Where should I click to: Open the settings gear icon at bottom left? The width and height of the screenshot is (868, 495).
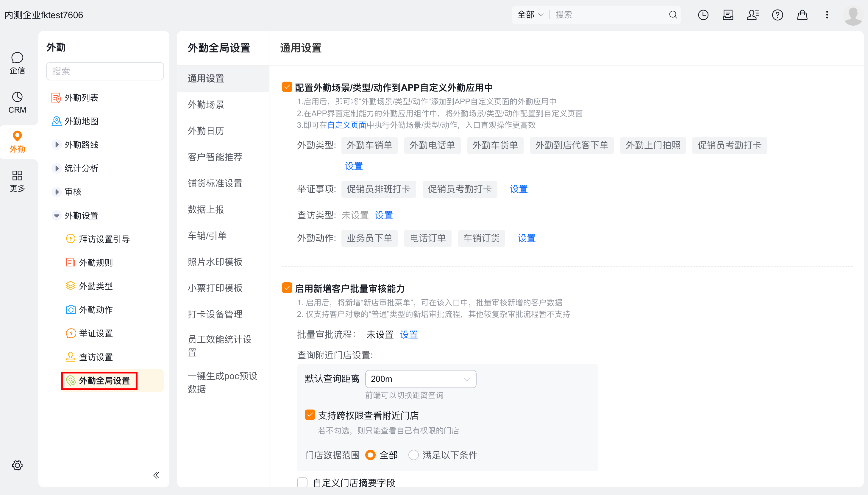click(x=17, y=465)
